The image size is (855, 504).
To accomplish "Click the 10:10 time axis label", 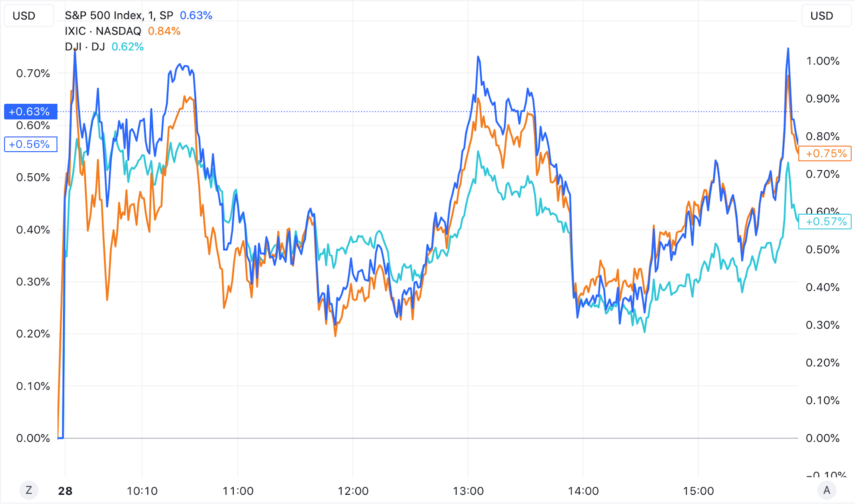I will 142,491.
